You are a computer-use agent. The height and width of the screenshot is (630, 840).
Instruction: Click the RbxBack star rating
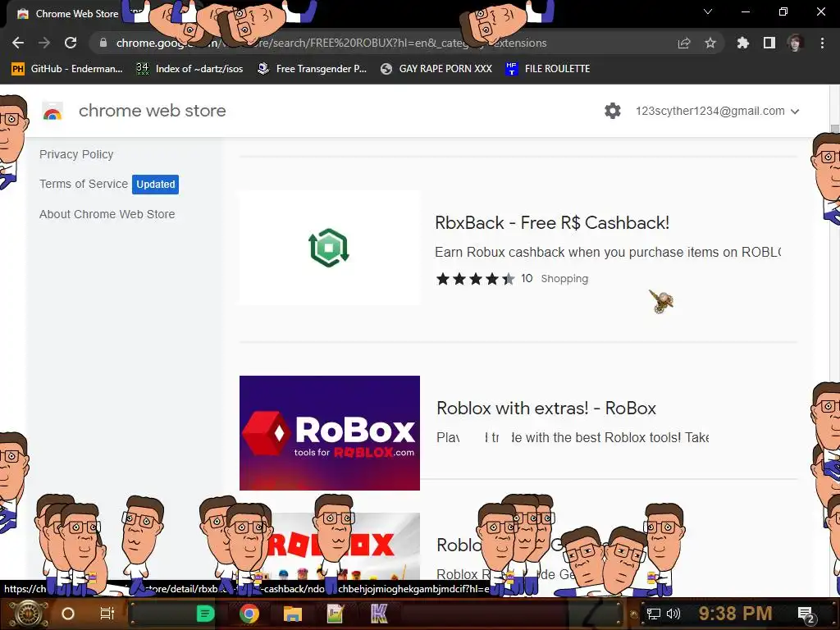[475, 279]
